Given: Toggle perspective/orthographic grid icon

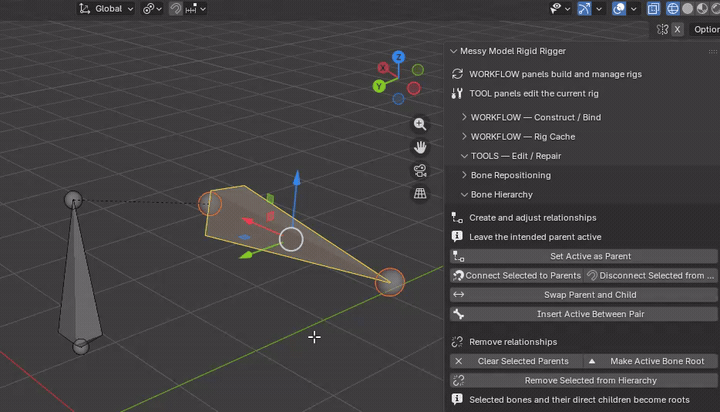Looking at the screenshot, I should point(420,193).
